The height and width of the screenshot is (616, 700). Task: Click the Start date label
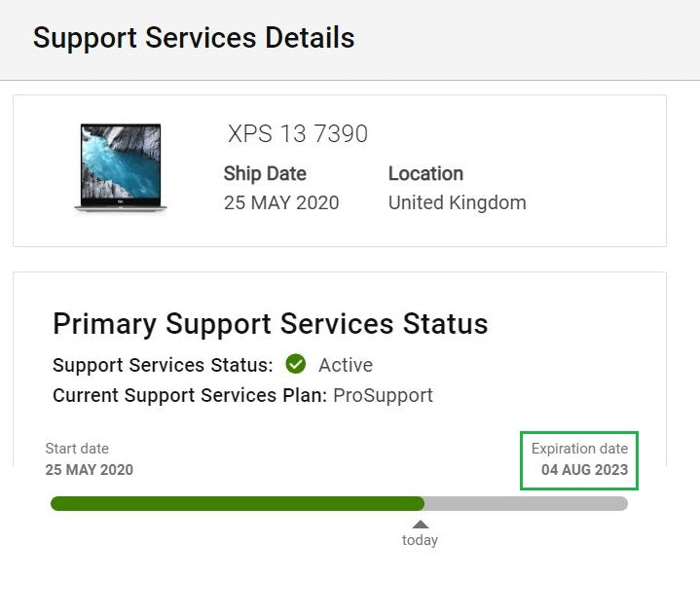(77, 449)
